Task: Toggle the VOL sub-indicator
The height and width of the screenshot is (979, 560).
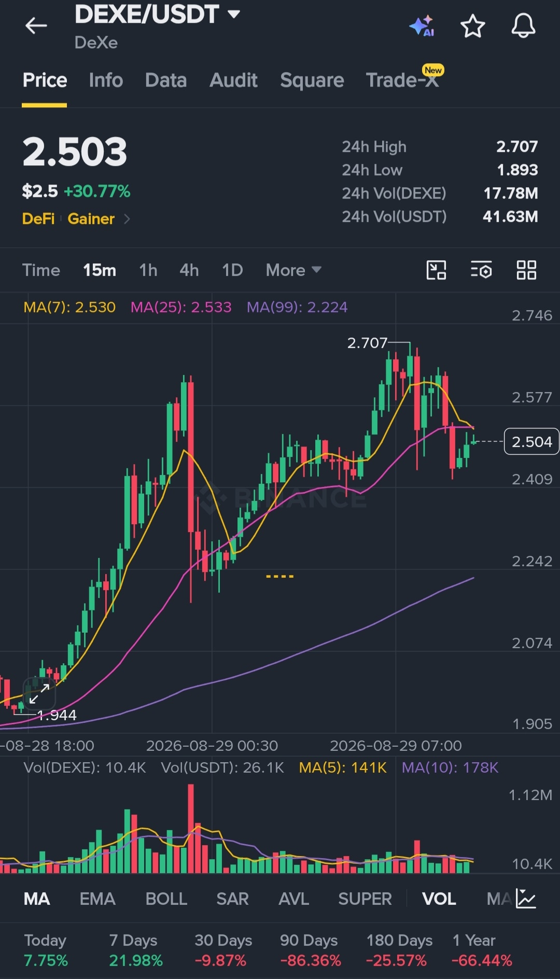Action: pos(439,899)
